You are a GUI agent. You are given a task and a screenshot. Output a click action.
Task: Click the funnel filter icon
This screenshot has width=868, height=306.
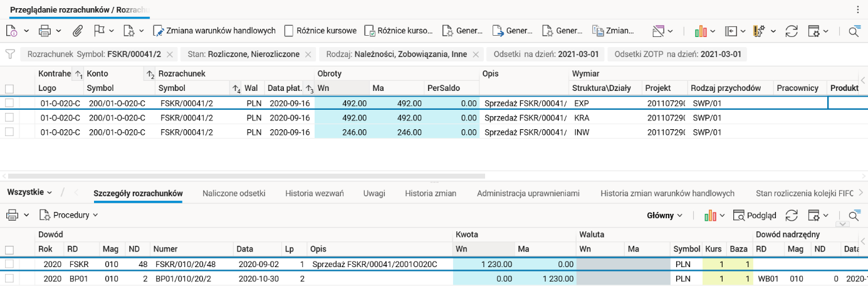coord(10,55)
